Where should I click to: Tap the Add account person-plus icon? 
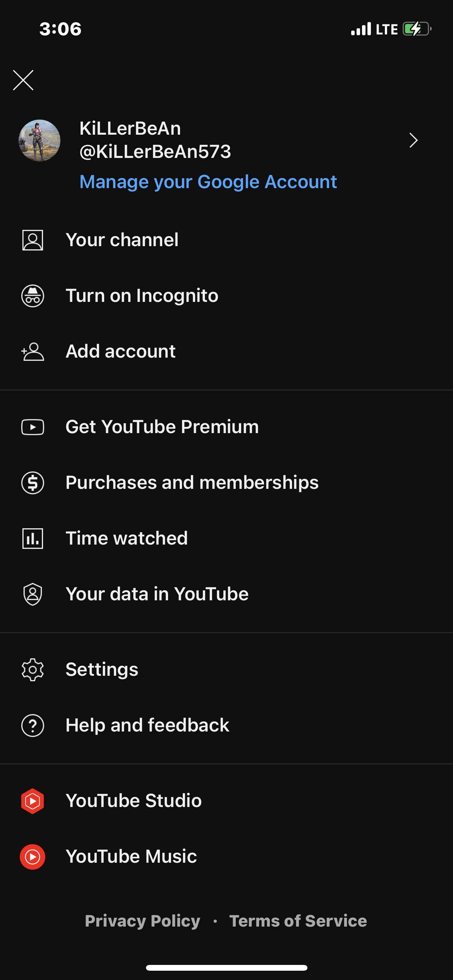coord(33,352)
